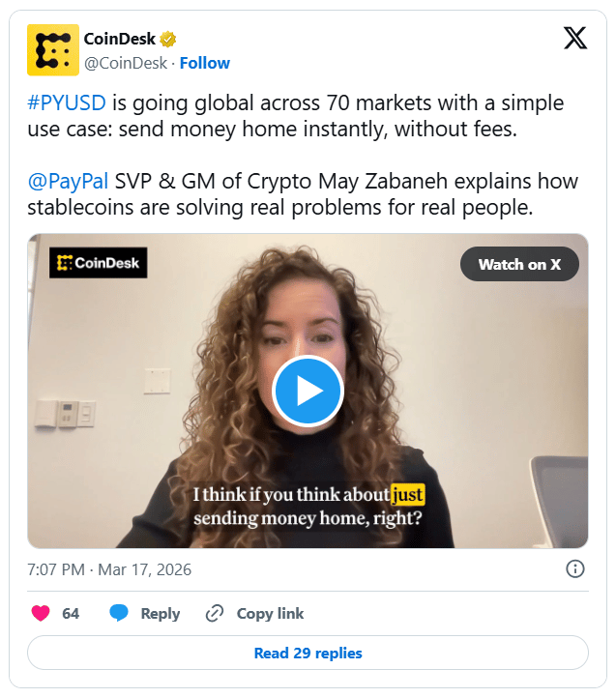Click the Copy link text
The height and width of the screenshot is (698, 616).
[270, 614]
